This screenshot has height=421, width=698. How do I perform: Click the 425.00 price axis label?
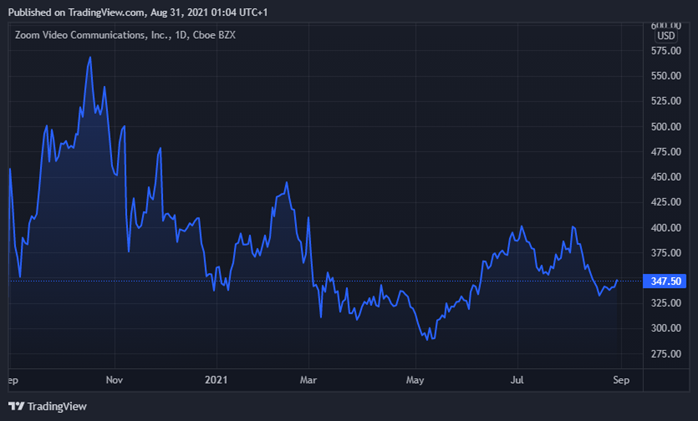pyautogui.click(x=665, y=202)
